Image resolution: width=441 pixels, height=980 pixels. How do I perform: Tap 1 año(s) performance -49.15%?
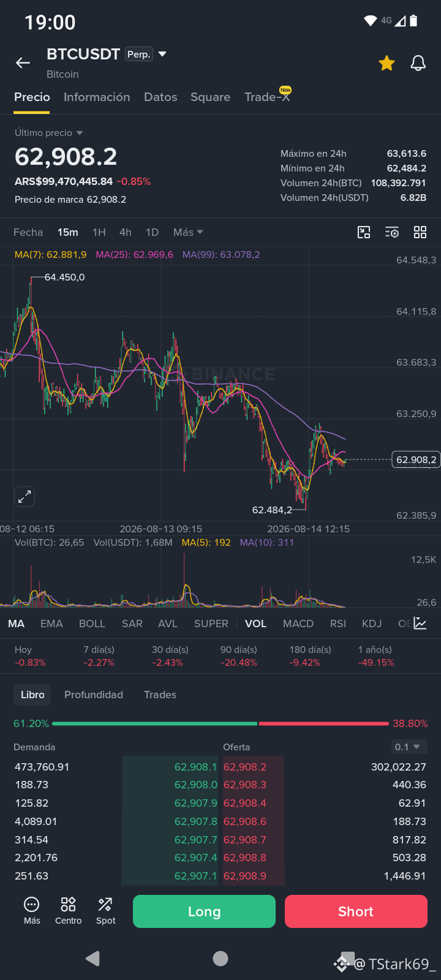point(375,656)
